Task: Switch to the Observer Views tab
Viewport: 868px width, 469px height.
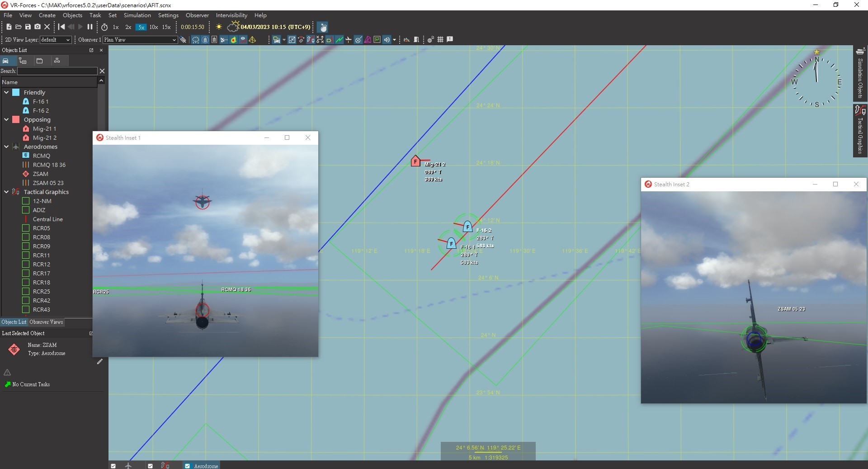Action: click(x=46, y=322)
